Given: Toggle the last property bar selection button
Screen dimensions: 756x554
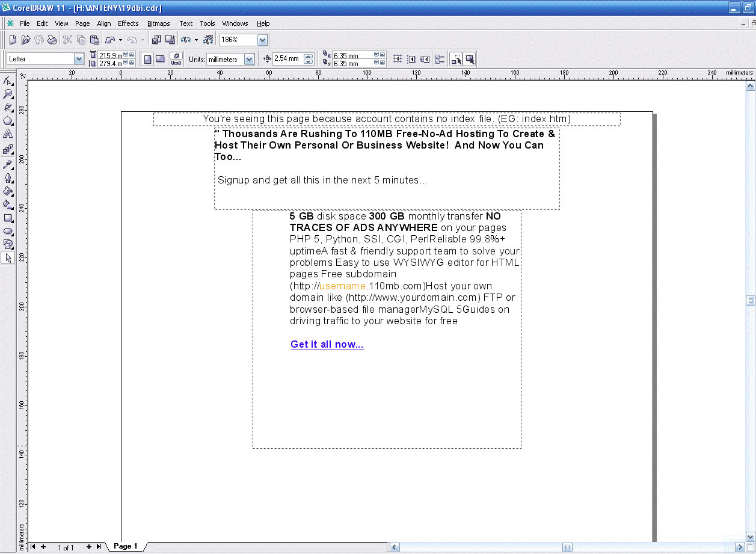Looking at the screenshot, I should 469,58.
